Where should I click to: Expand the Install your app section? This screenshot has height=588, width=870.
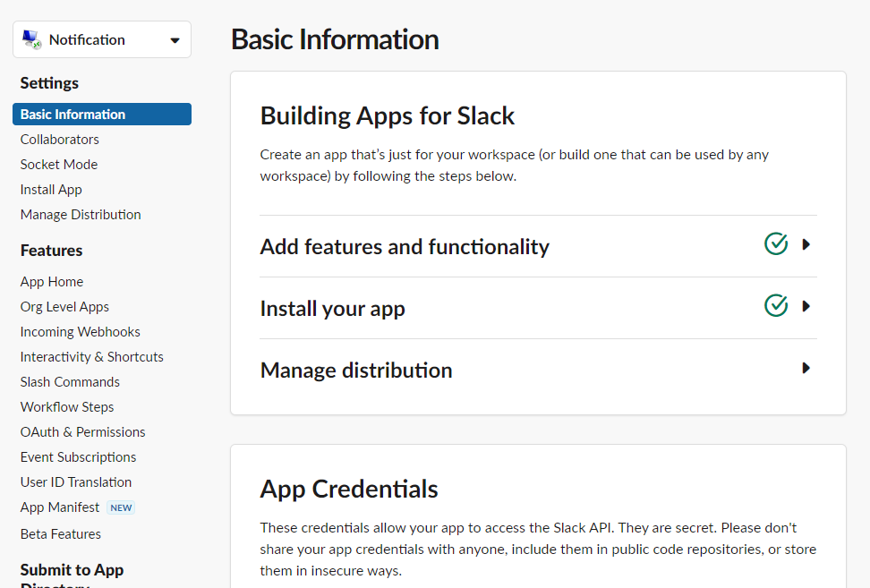pos(806,306)
